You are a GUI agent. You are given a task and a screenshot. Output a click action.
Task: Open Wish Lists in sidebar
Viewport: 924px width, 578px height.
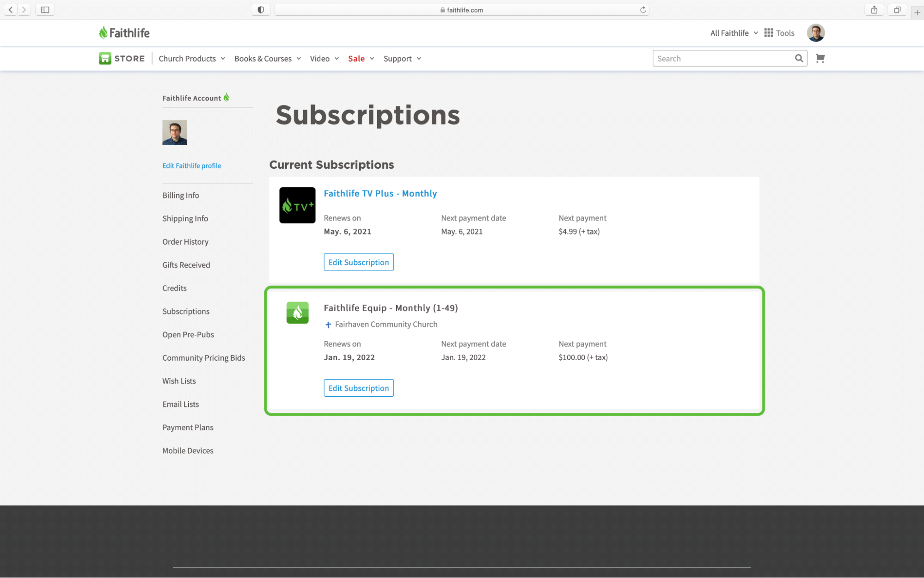click(x=179, y=381)
